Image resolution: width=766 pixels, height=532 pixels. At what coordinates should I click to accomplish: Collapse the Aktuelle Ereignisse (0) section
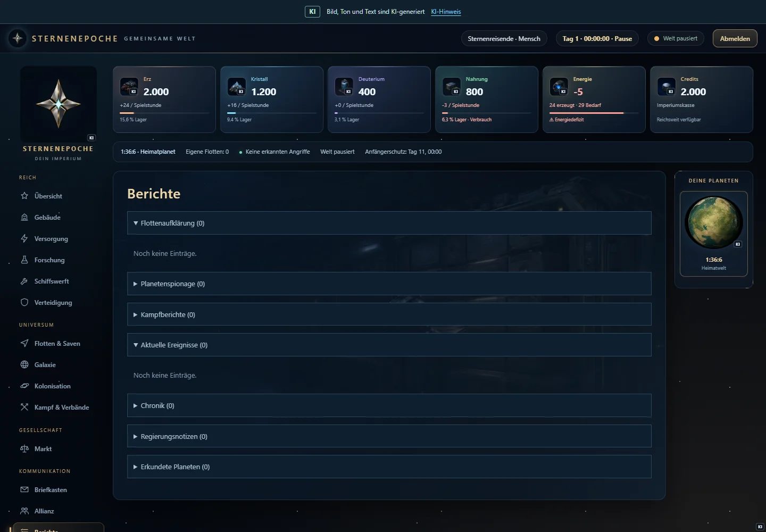point(389,345)
